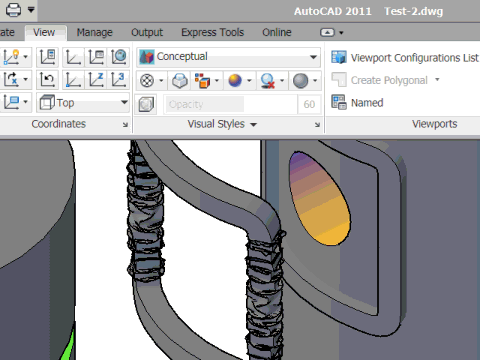Toggle the opacity cube button

[x=146, y=104]
